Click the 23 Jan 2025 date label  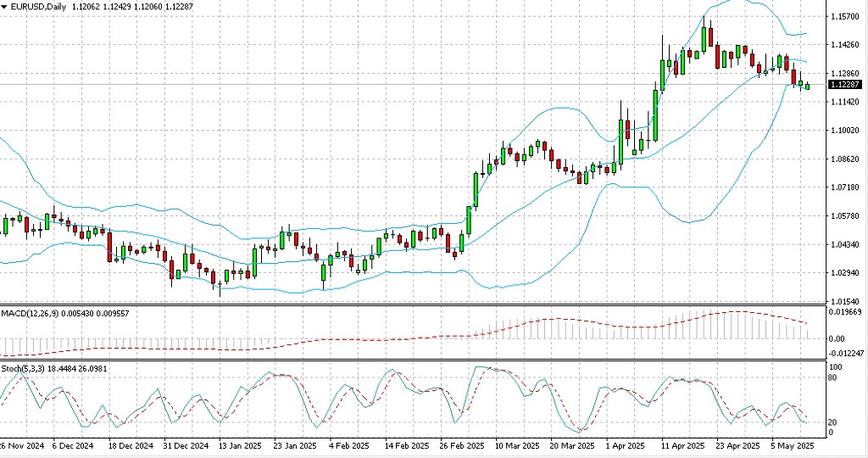(295, 446)
